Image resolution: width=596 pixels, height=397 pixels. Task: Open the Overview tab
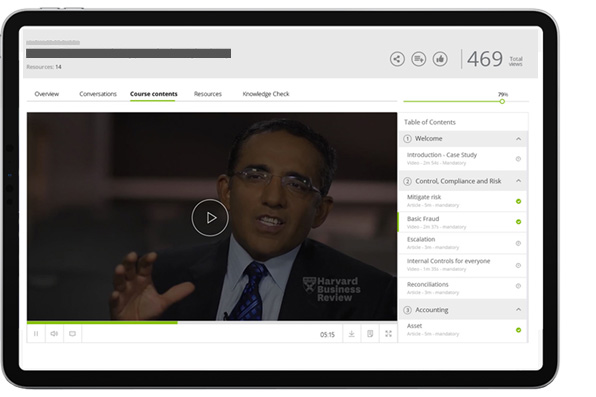47,94
